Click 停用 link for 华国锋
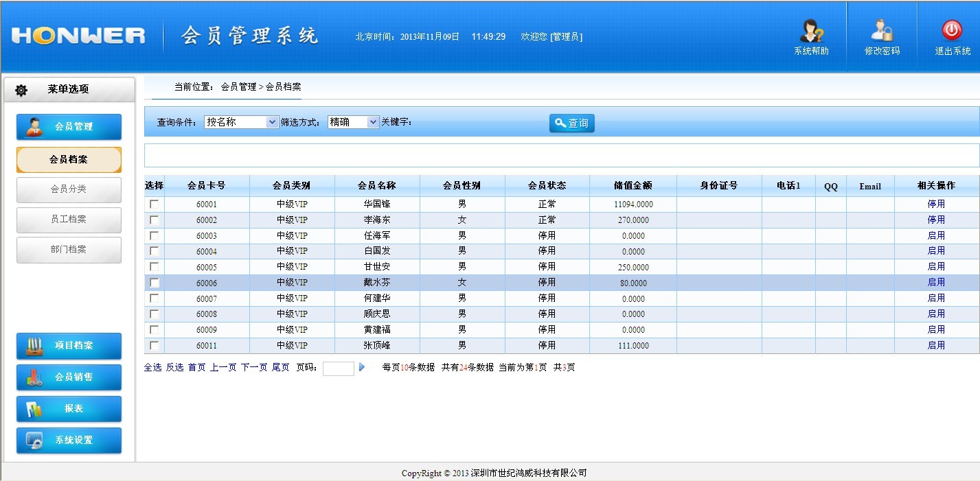 (936, 204)
